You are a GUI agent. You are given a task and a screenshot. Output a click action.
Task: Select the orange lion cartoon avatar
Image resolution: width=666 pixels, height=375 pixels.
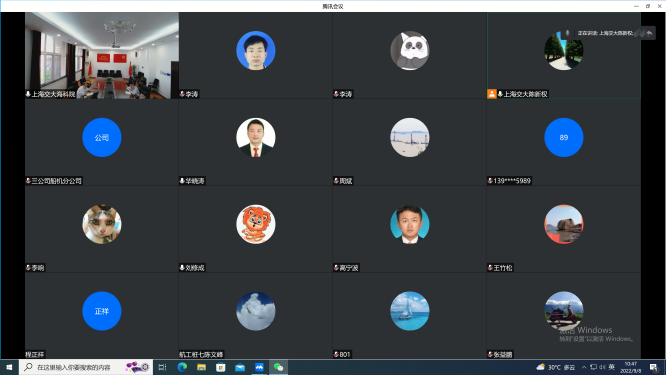pyautogui.click(x=256, y=224)
